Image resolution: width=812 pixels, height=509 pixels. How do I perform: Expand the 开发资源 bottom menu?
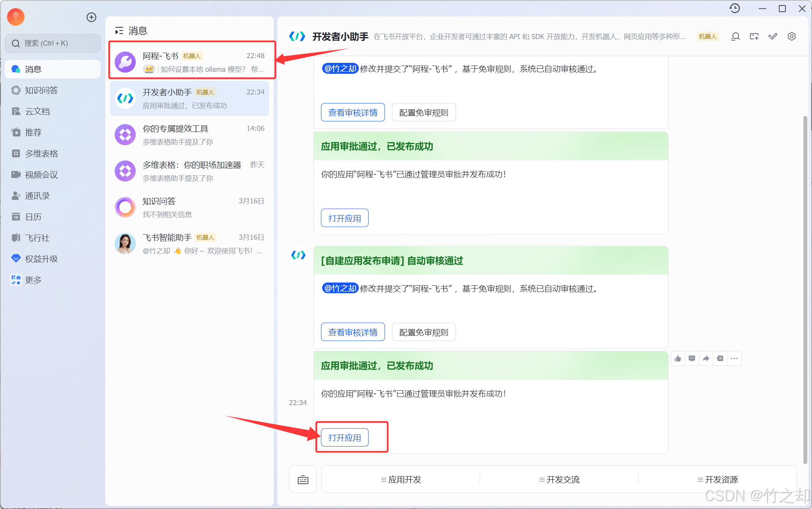click(718, 480)
